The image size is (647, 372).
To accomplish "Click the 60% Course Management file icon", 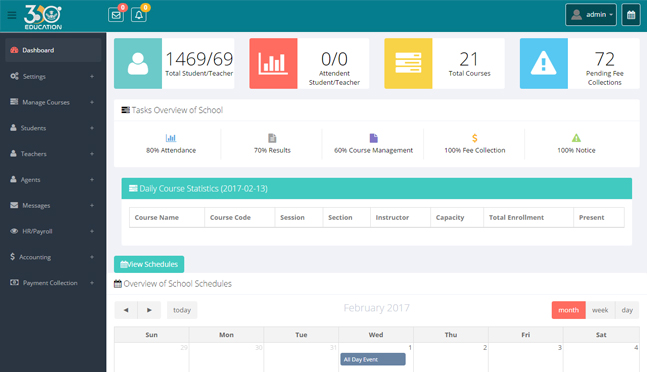I will (x=373, y=138).
